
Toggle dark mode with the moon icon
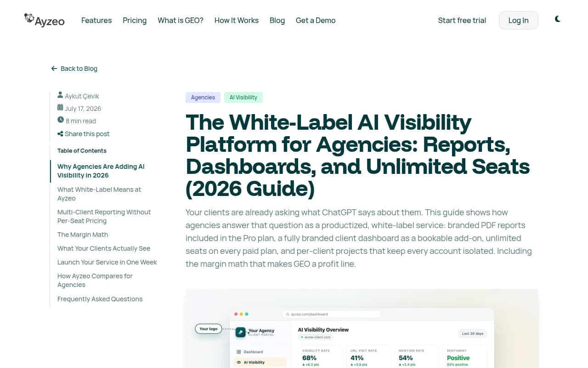tap(558, 19)
